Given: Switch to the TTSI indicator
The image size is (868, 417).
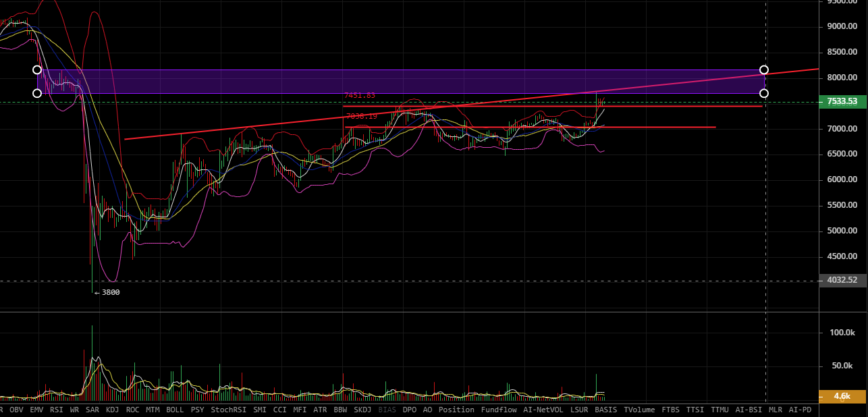Looking at the screenshot, I should point(695,410).
